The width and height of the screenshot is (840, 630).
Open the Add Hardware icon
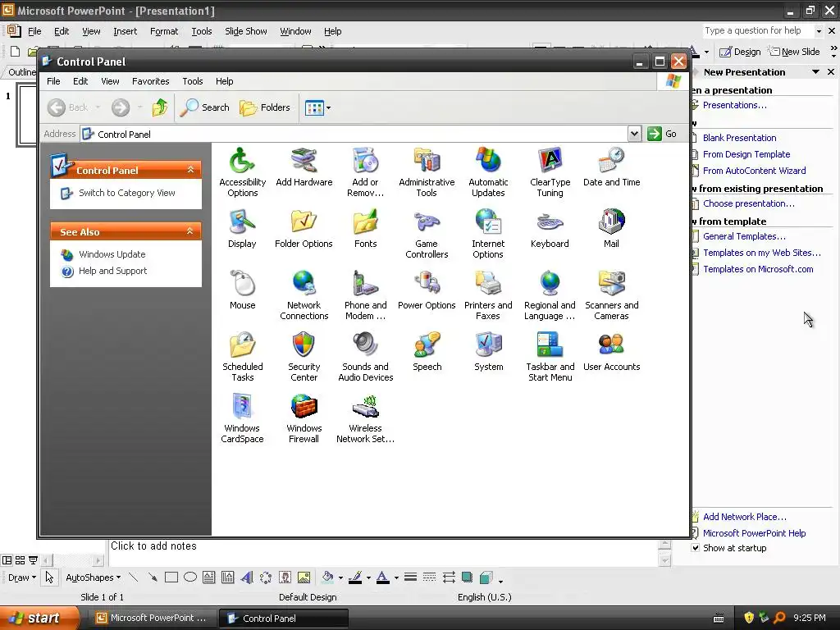point(304,167)
